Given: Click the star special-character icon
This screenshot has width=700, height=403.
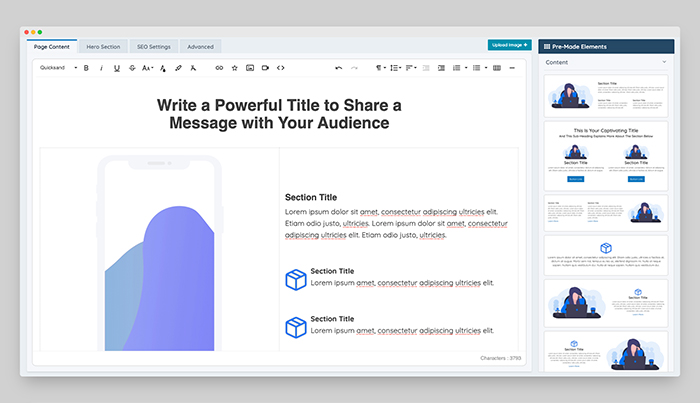Looking at the screenshot, I should [234, 68].
